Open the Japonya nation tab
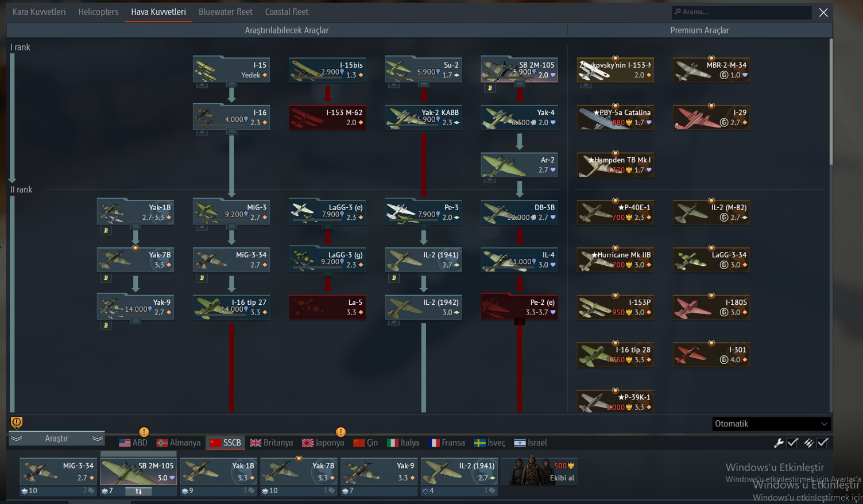Image resolution: width=863 pixels, height=504 pixels. coord(323,443)
